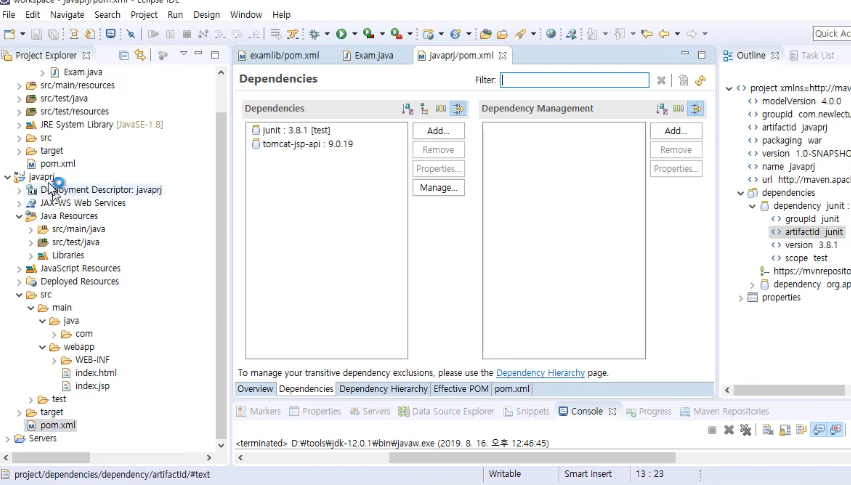The height and width of the screenshot is (485, 851).
Task: Open the Project Explorer View Menu triangle
Action: pyautogui.click(x=183, y=54)
